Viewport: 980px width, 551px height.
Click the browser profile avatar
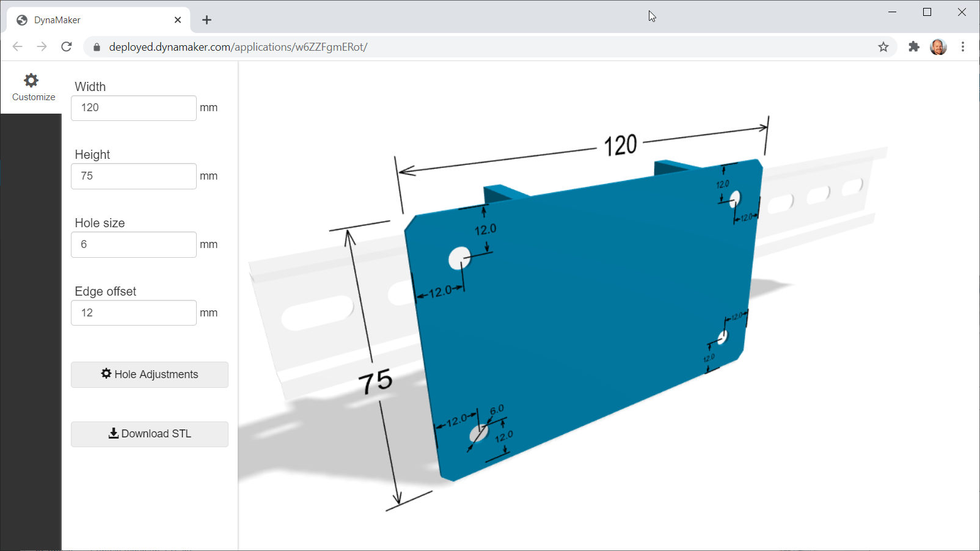[937, 46]
